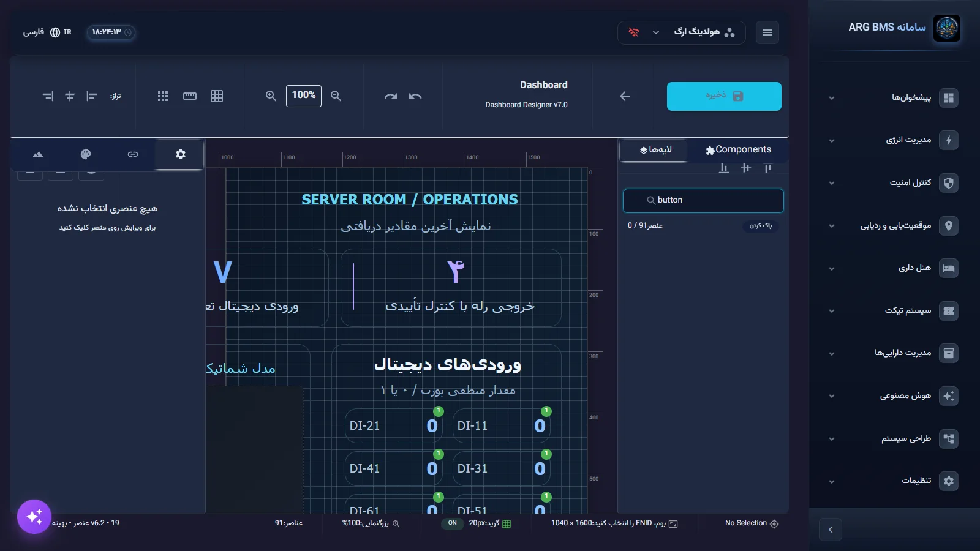Switch to the لایه‌ها (Layers) tab
Viewport: 980px width, 551px height.
tap(655, 150)
